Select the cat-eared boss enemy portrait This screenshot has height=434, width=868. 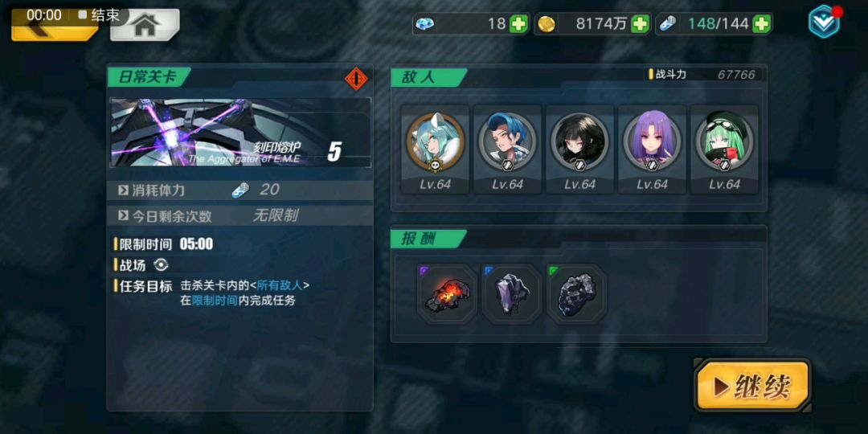tap(435, 141)
